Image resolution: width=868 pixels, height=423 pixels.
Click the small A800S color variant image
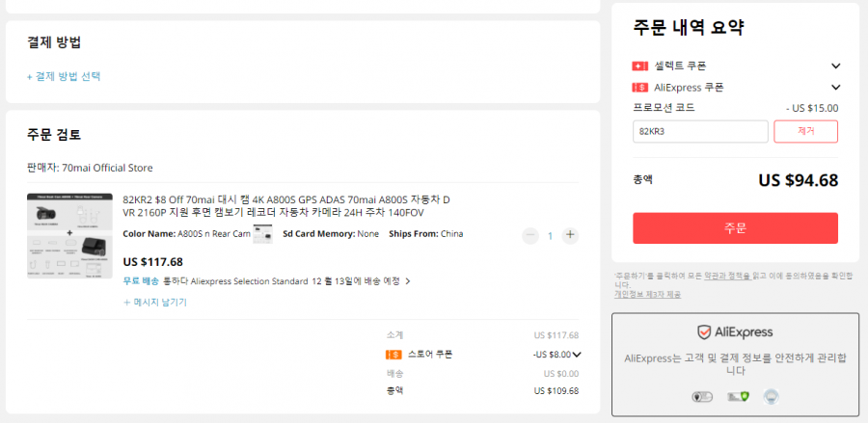[x=263, y=234]
